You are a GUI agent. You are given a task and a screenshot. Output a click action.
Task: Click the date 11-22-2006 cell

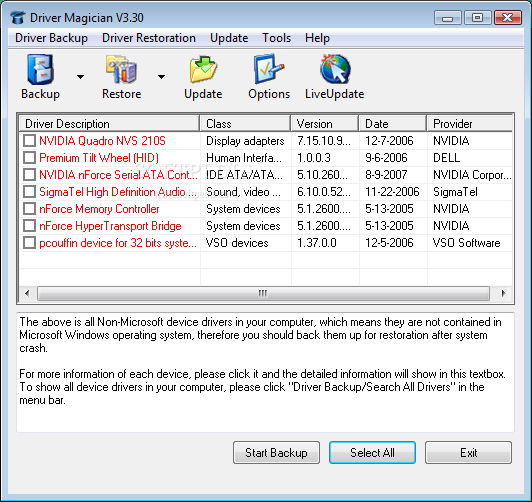click(392, 192)
